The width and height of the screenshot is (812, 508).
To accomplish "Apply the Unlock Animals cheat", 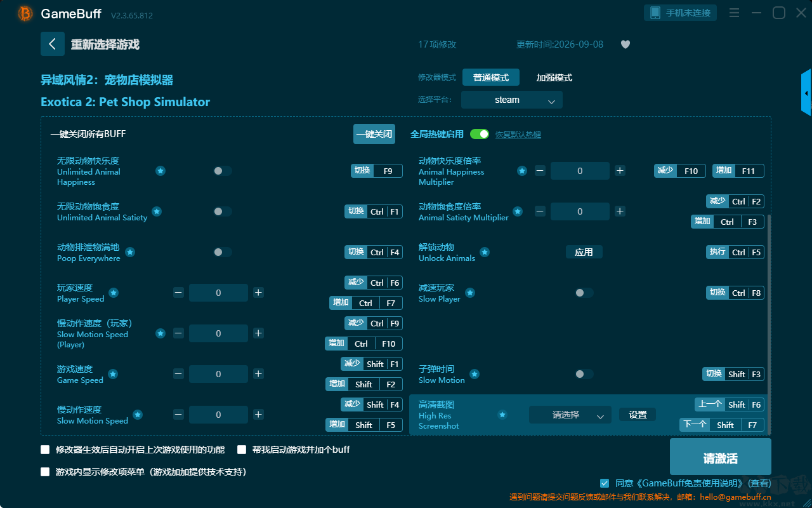I will (x=584, y=252).
